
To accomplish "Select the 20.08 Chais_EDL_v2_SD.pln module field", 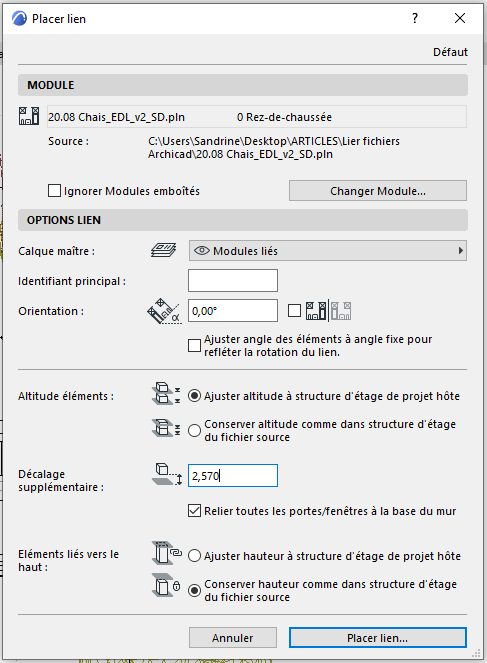I will point(257,117).
